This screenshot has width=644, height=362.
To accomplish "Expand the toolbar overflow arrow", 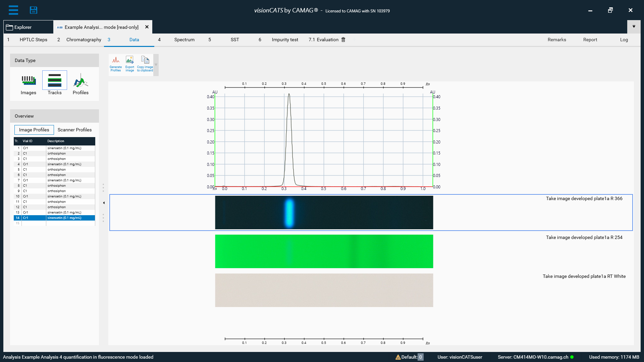I will pyautogui.click(x=156, y=65).
